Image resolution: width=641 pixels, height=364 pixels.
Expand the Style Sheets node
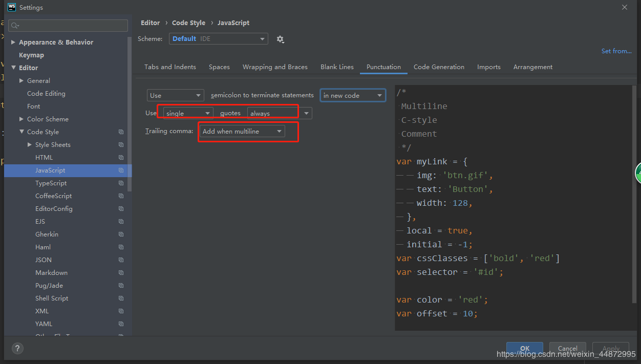pos(30,145)
